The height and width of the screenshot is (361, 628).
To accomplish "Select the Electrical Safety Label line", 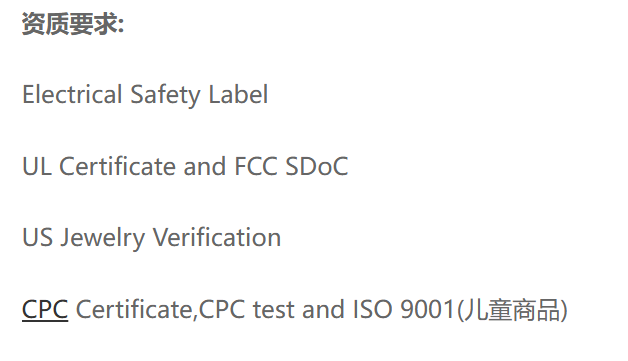I will tap(145, 95).
